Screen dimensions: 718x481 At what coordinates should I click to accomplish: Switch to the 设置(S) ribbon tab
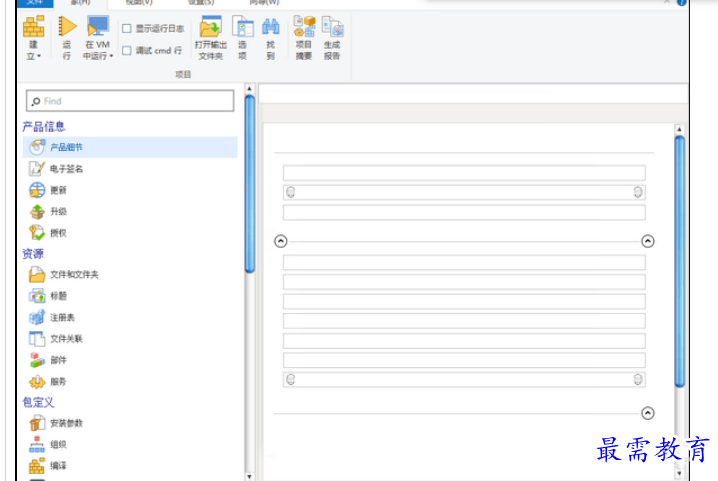tap(201, 3)
